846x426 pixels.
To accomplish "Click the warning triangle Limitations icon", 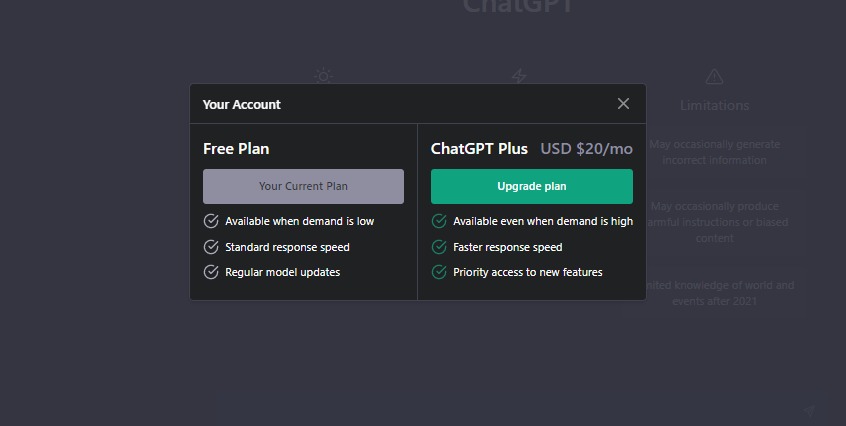I will tap(714, 77).
